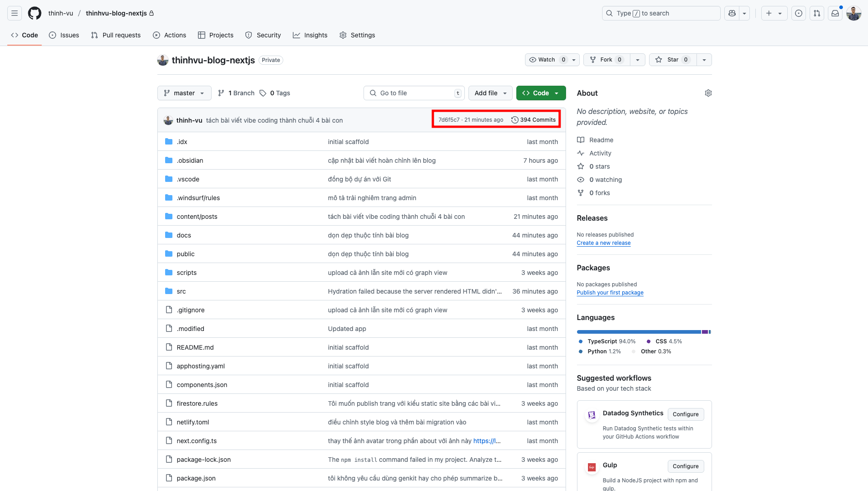Open the Pull requests tab

[x=116, y=35]
